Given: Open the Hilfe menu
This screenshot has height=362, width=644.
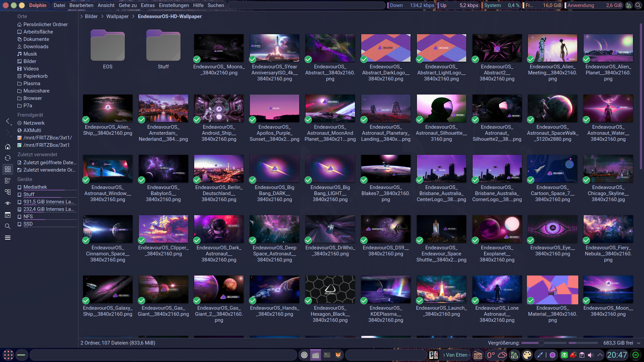Looking at the screenshot, I should [x=198, y=5].
